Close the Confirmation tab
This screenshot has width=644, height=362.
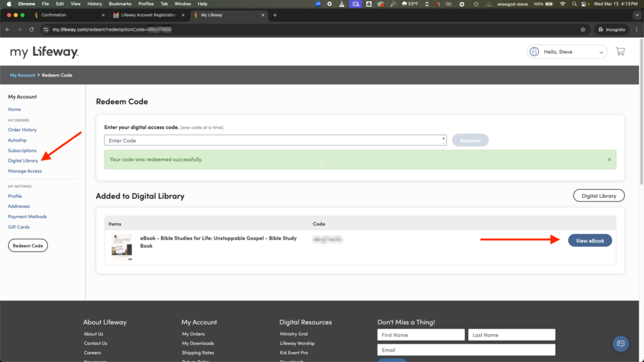pos(103,15)
